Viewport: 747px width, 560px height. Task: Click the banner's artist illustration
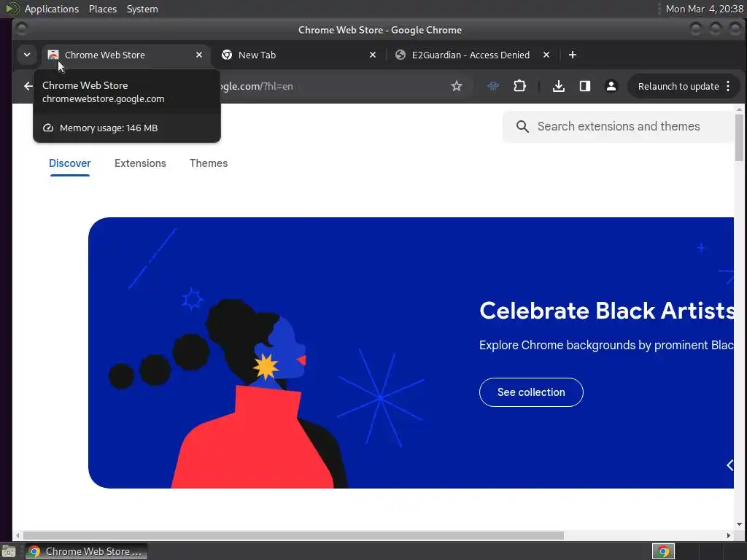click(228, 393)
